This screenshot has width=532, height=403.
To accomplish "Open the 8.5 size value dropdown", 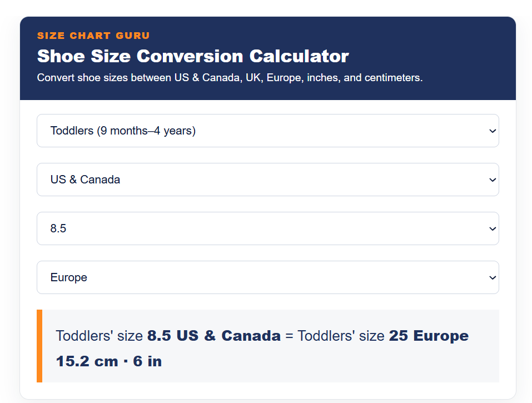I will point(268,228).
